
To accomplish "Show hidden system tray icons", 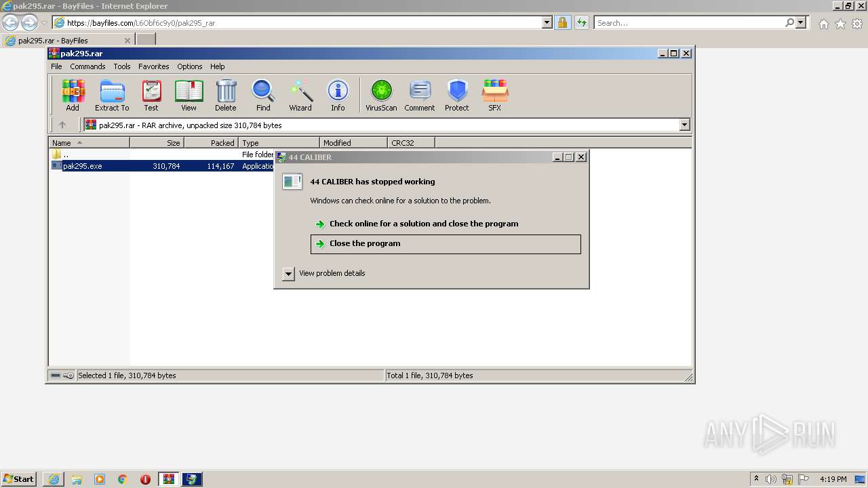I will coord(756,479).
